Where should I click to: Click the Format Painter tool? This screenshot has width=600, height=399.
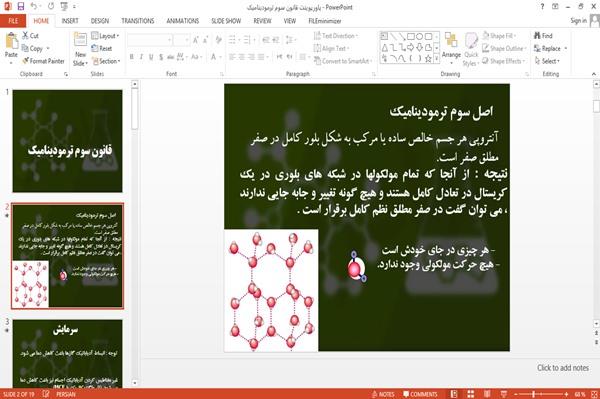(43, 61)
